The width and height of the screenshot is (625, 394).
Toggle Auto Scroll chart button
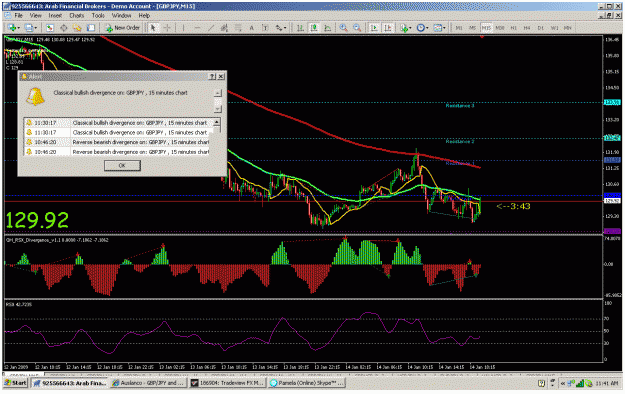coord(374,28)
